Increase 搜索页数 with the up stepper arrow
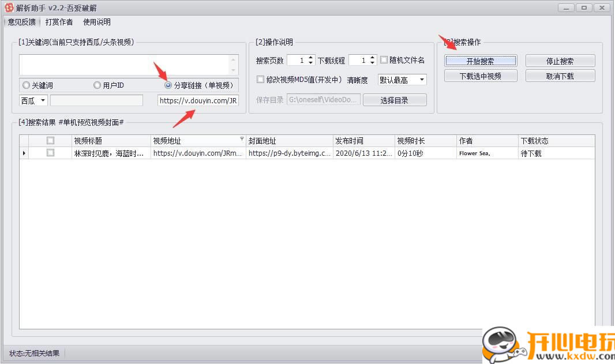This screenshot has width=615, height=364. (x=310, y=57)
